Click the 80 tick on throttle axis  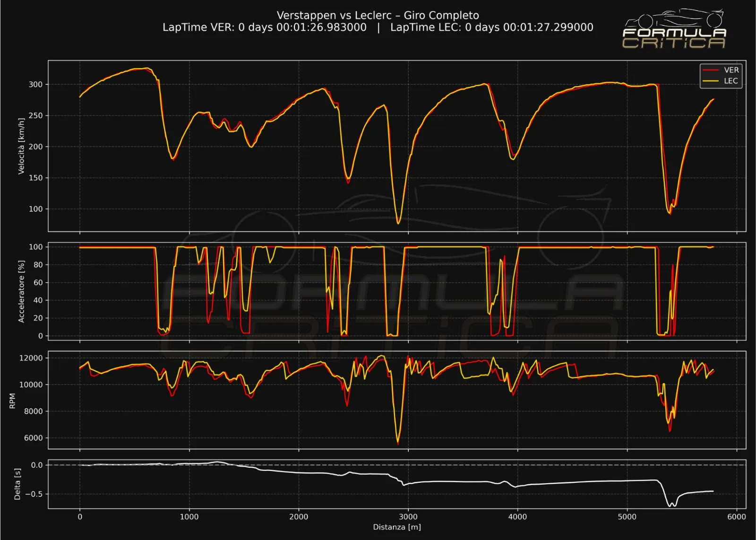[x=38, y=265]
